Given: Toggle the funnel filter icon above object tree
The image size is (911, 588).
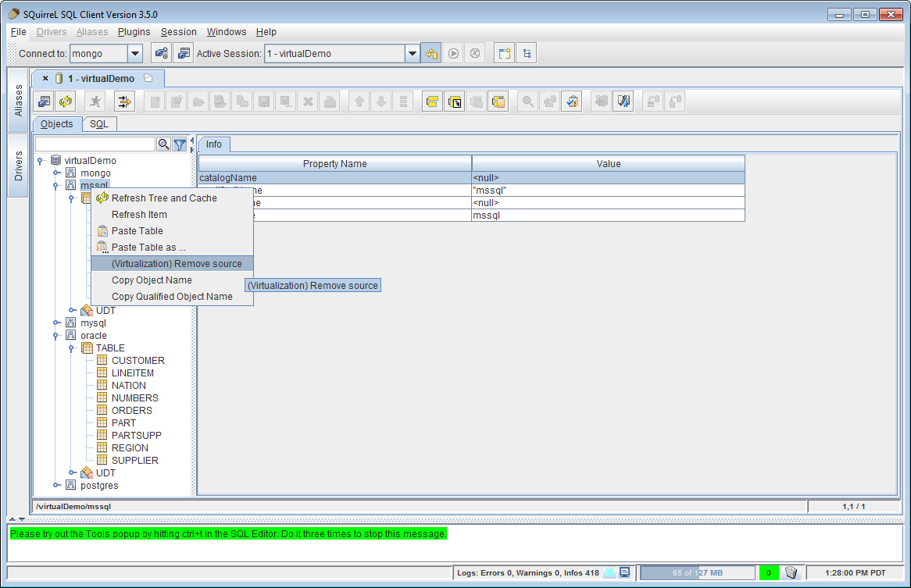Looking at the screenshot, I should coord(180,144).
